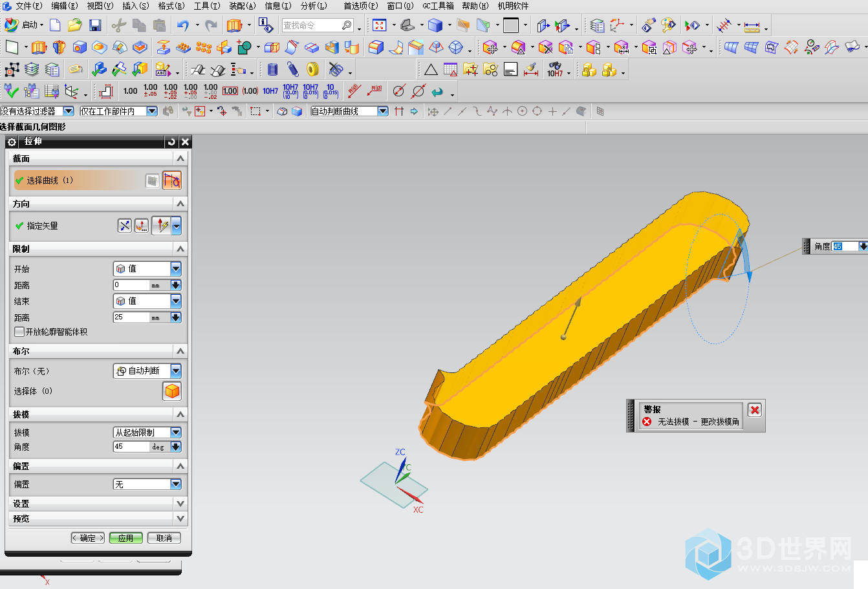The image size is (868, 589).
Task: Toggle 开放轮廓智能体积 checkbox
Action: click(19, 332)
